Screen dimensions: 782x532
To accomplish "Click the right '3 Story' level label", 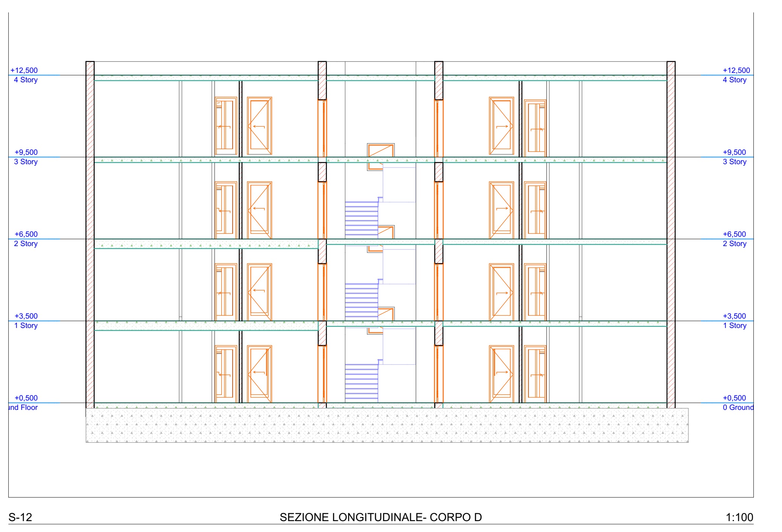I will (x=734, y=162).
